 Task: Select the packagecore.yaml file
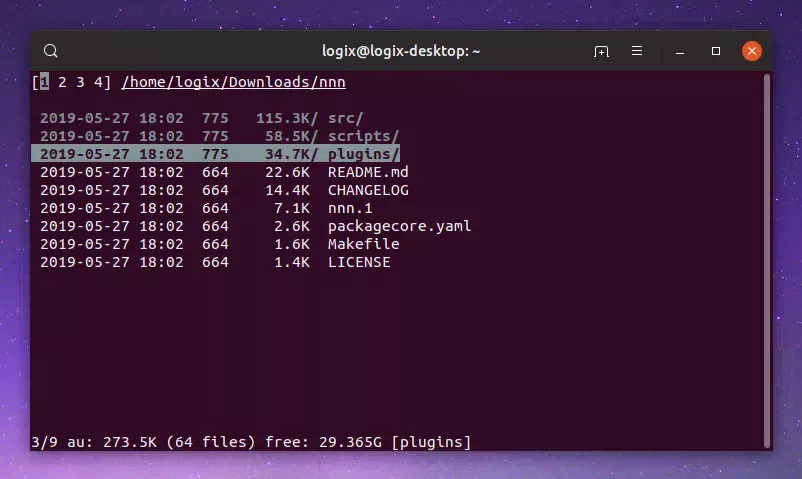click(399, 226)
